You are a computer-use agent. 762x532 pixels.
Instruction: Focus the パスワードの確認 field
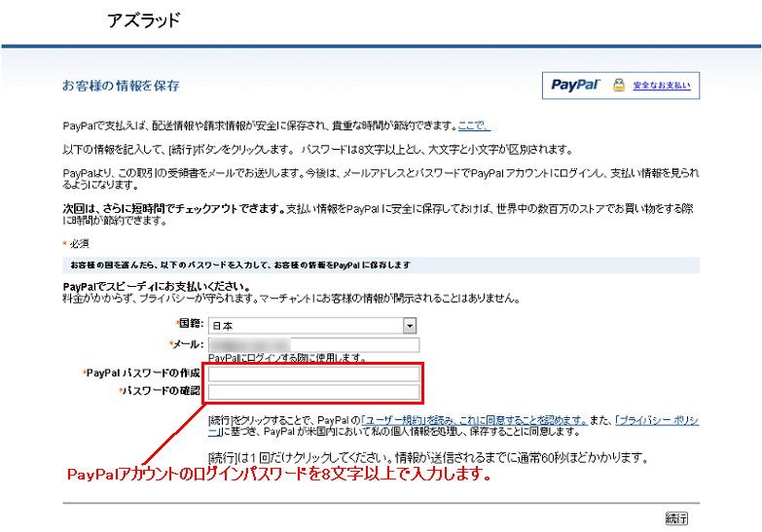[x=314, y=392]
